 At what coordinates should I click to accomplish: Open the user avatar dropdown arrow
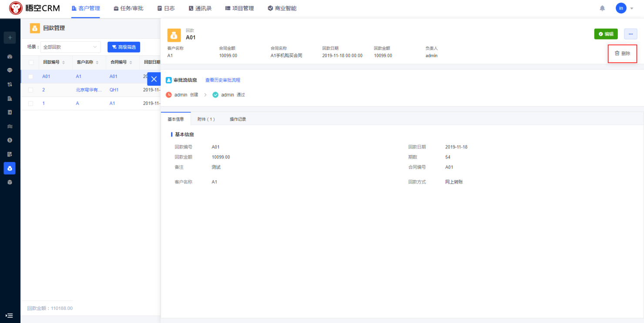tap(631, 8)
